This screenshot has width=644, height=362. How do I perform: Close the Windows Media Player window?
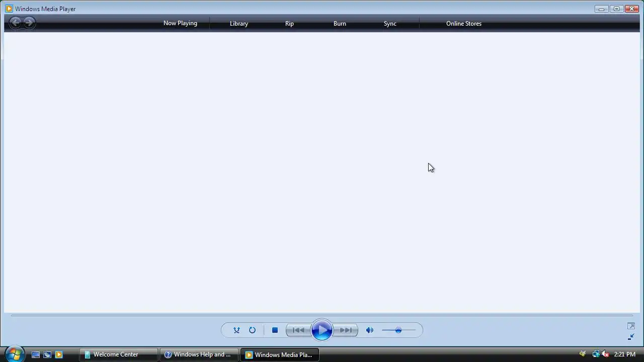[631, 9]
